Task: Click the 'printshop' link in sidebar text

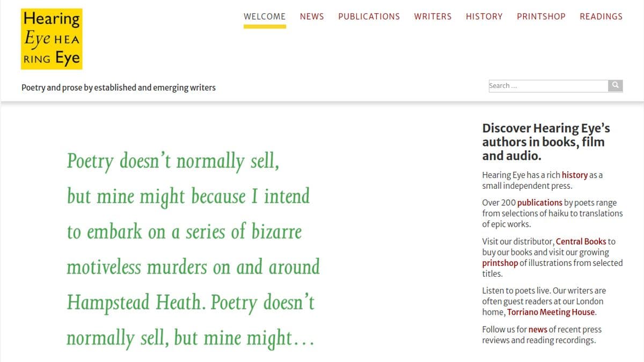Action: click(x=500, y=263)
